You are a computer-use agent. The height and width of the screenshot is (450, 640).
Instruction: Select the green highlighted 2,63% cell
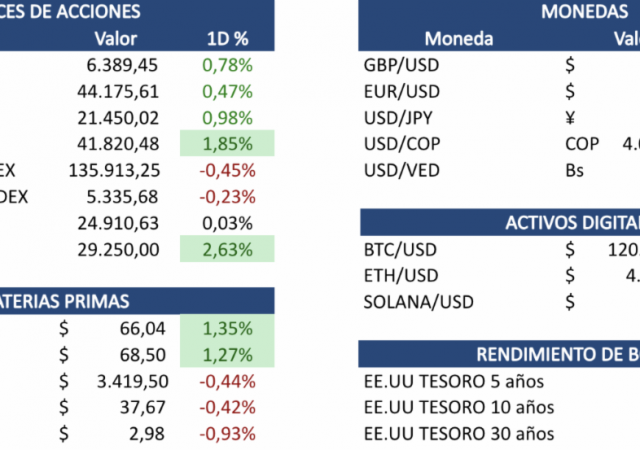click(x=227, y=249)
